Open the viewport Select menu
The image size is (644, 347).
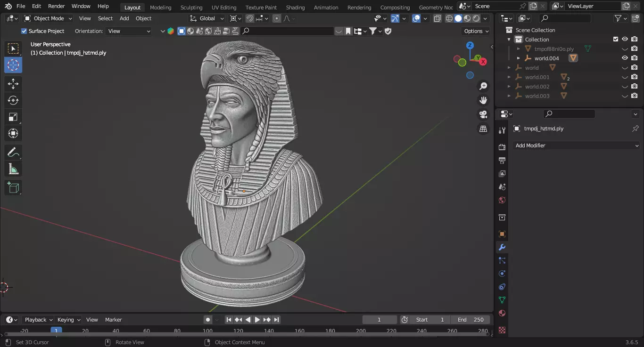tap(105, 18)
